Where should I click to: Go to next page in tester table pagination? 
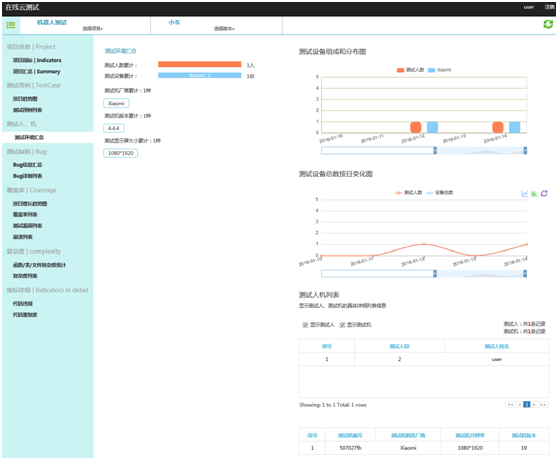pos(534,405)
